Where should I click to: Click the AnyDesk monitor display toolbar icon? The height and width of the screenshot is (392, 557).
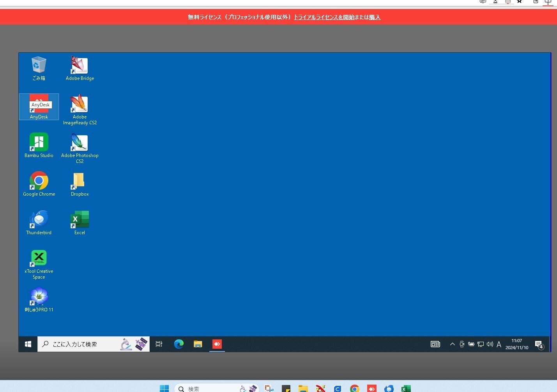click(548, 2)
